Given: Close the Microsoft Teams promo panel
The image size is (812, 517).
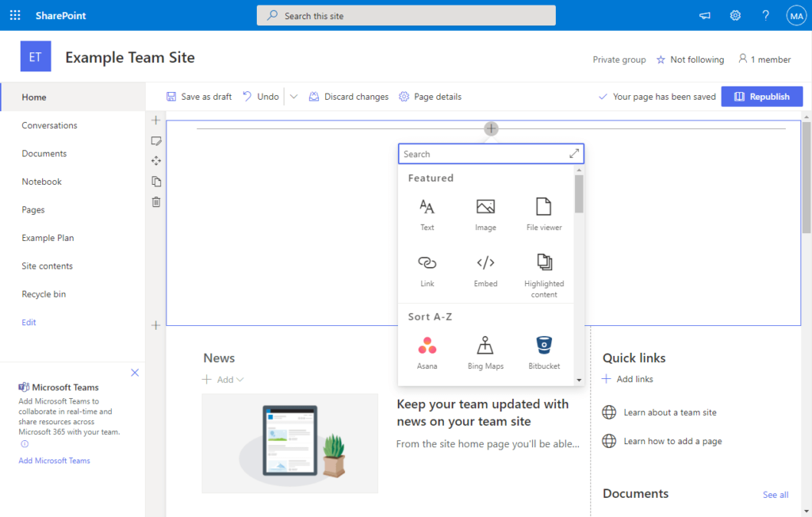Looking at the screenshot, I should [x=135, y=373].
